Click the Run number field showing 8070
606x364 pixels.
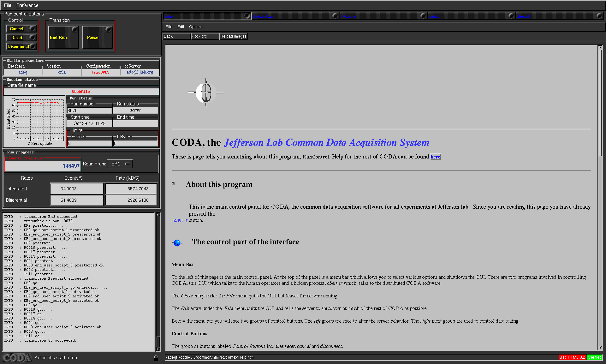point(90,110)
